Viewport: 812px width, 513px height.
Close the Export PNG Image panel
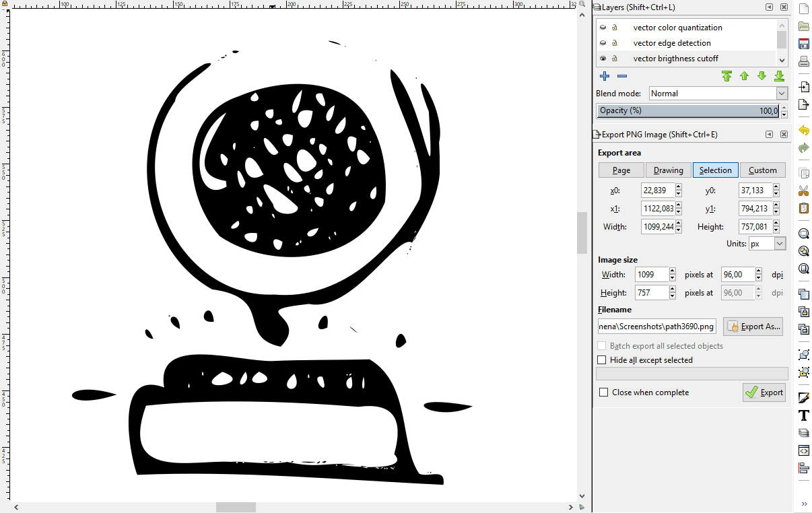[x=784, y=135]
